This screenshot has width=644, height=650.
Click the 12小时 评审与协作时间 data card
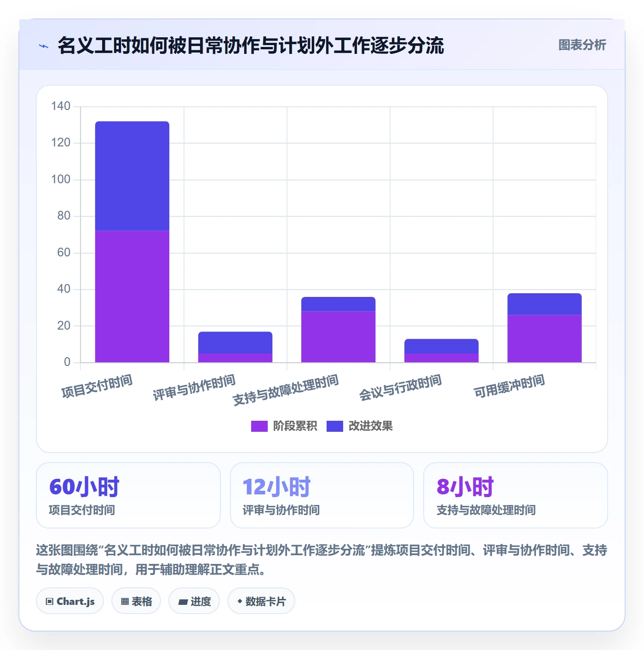(322, 495)
